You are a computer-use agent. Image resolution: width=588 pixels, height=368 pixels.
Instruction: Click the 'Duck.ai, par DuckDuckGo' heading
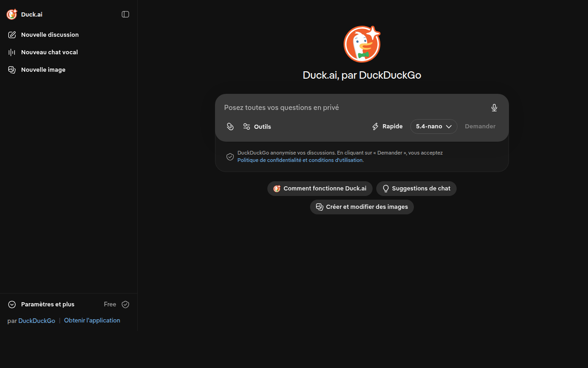(x=362, y=75)
